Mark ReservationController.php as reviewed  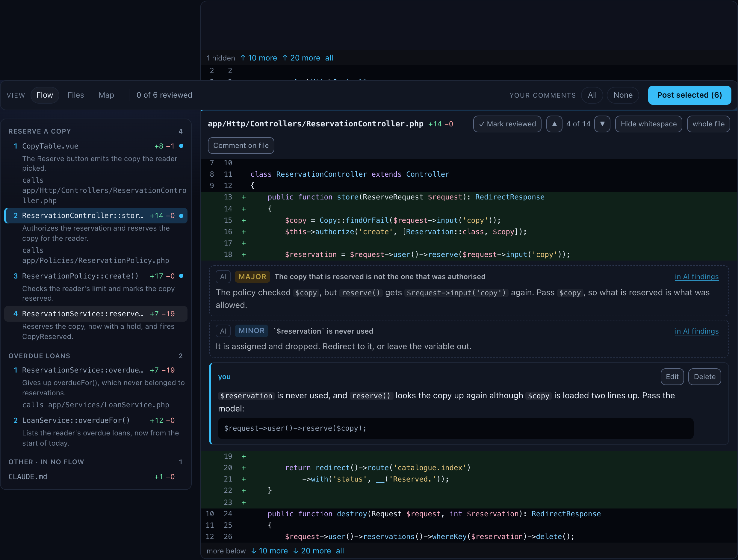point(507,124)
